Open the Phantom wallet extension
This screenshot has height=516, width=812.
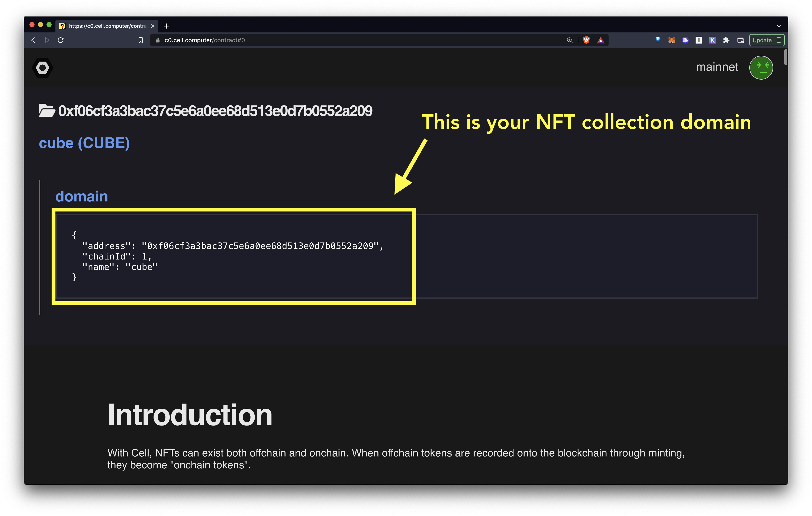(685, 40)
